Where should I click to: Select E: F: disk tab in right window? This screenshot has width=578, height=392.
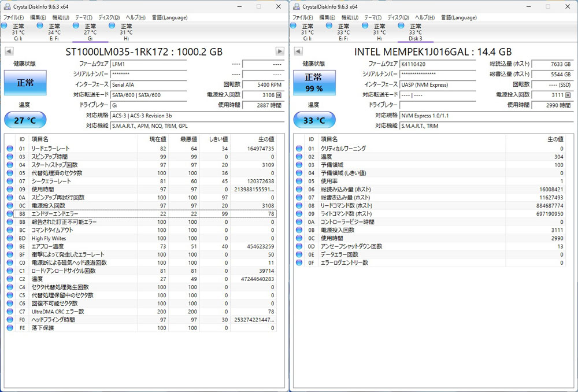click(343, 32)
